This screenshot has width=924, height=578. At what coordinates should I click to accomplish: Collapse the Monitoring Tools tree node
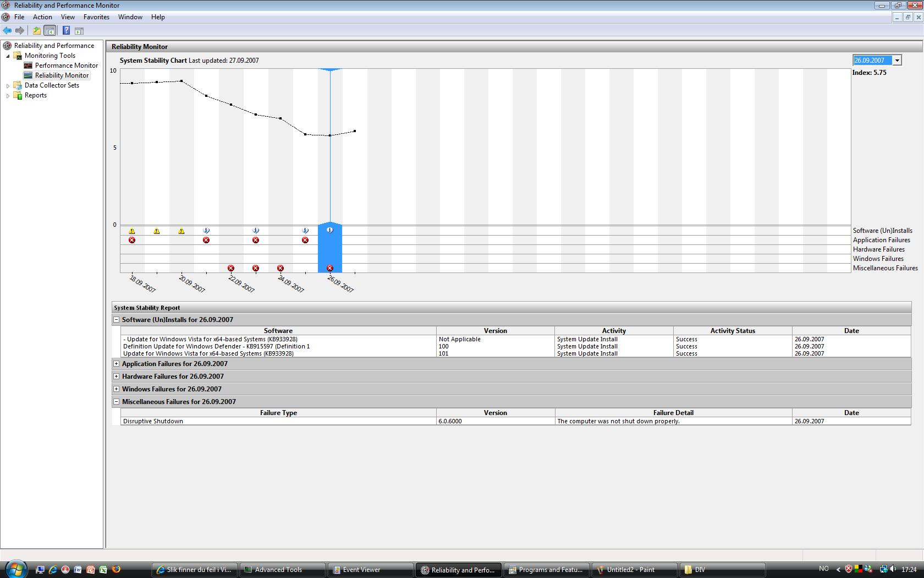click(8, 56)
